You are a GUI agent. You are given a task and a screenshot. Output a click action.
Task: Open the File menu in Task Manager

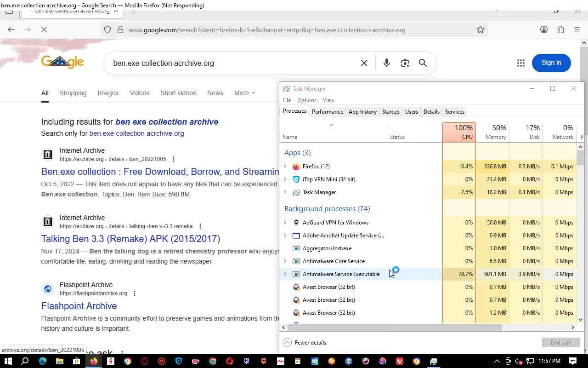(x=287, y=100)
